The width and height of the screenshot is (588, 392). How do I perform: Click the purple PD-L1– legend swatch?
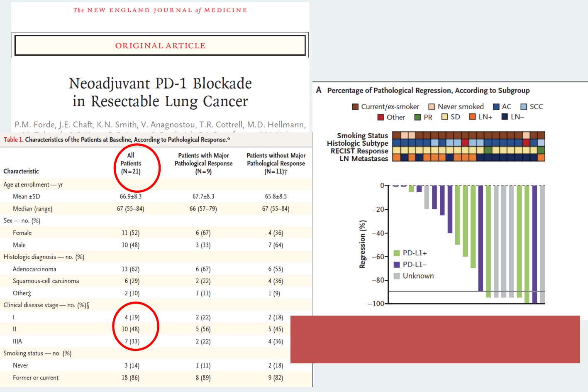(x=397, y=265)
